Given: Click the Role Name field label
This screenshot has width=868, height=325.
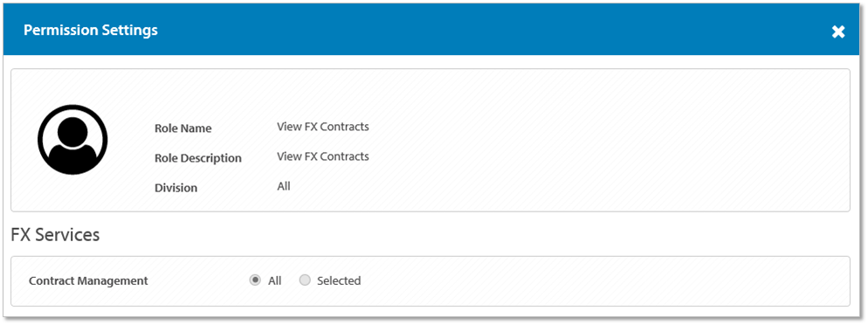Looking at the screenshot, I should click(183, 128).
